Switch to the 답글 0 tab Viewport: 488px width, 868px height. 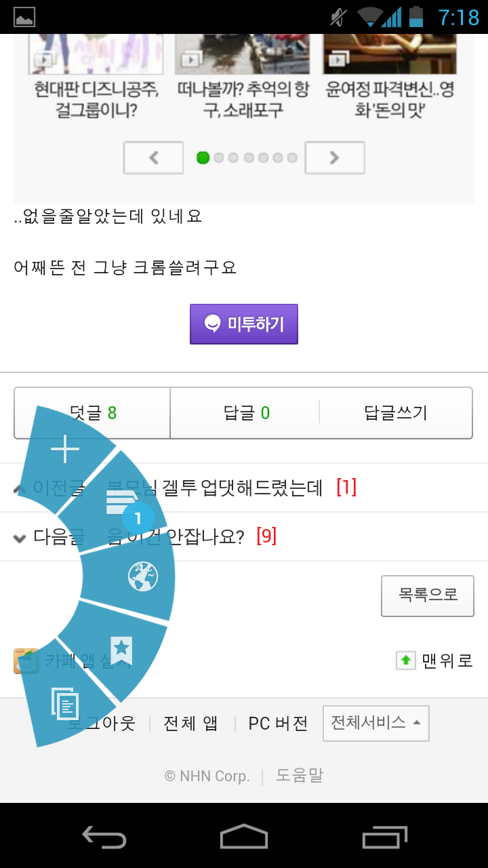246,412
